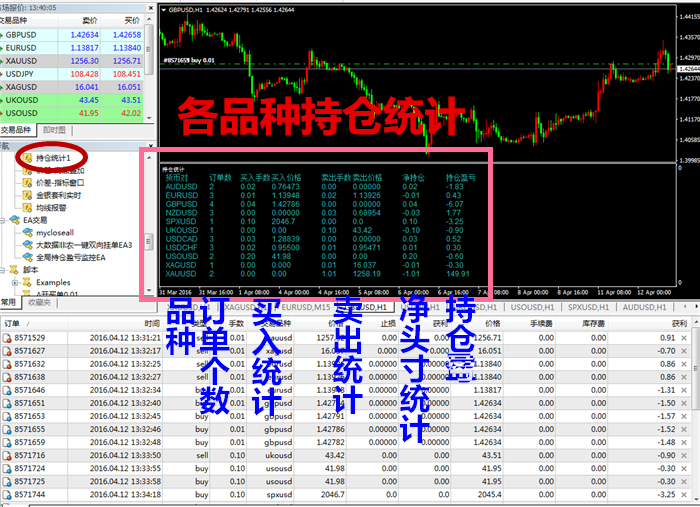Click the order icon for ticket 8571716
Screen dimensions: 700x507
7,456
